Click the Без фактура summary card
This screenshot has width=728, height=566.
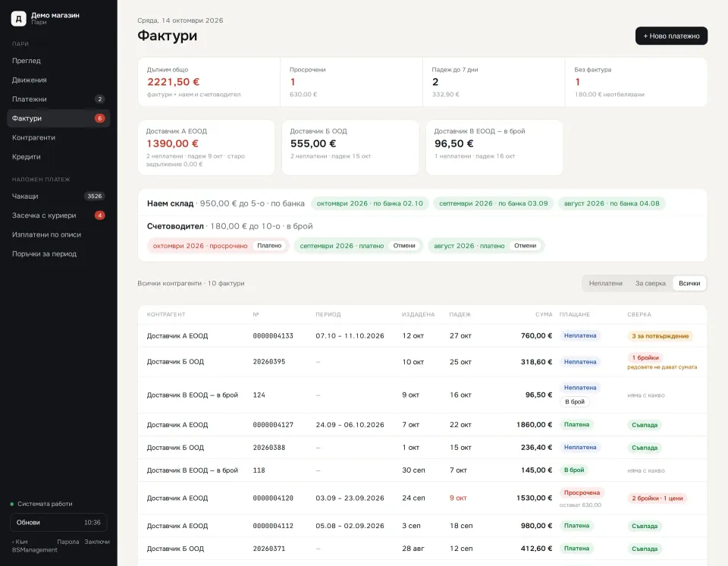636,82
